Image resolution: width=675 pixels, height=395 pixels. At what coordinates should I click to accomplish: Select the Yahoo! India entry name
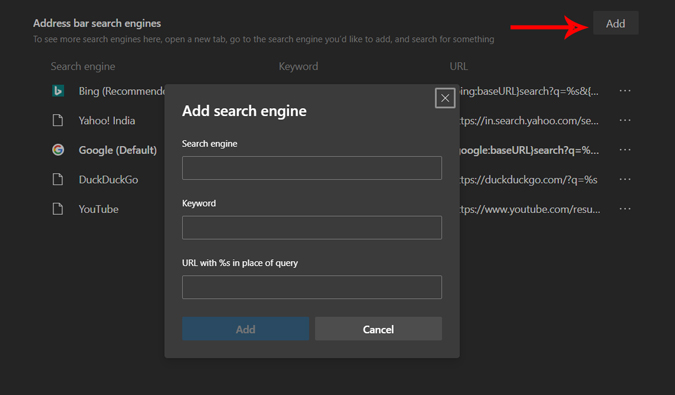click(107, 120)
